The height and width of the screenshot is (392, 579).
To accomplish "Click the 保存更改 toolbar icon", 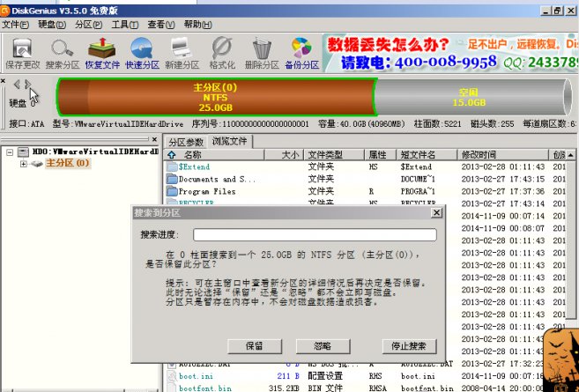I will click(x=22, y=53).
